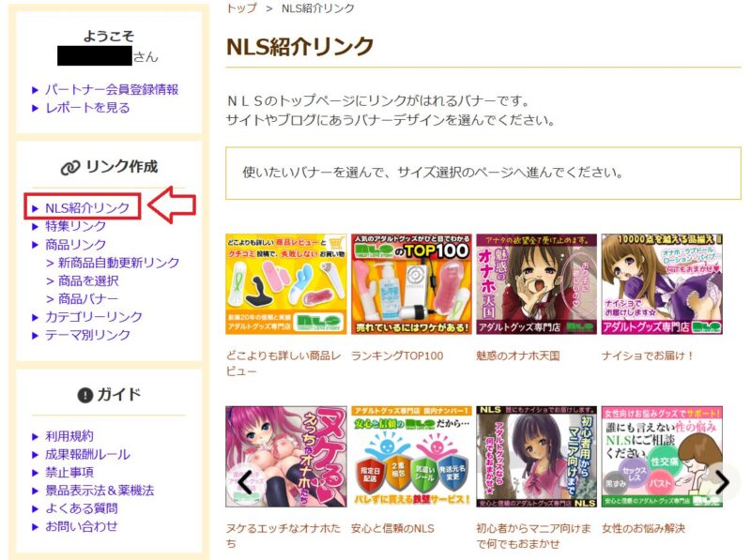Select the 安心と信頼のNLS banner image
This screenshot has width=751, height=560.
tap(411, 457)
